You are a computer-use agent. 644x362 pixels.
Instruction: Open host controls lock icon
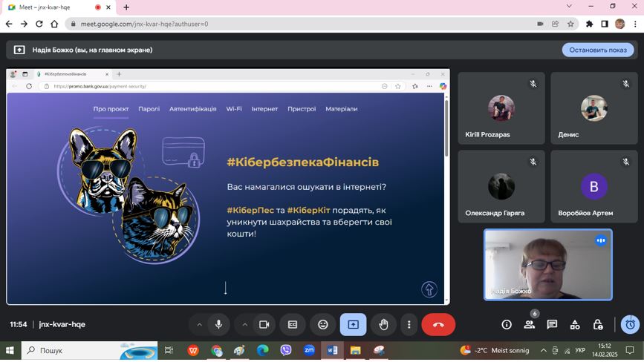coord(598,325)
